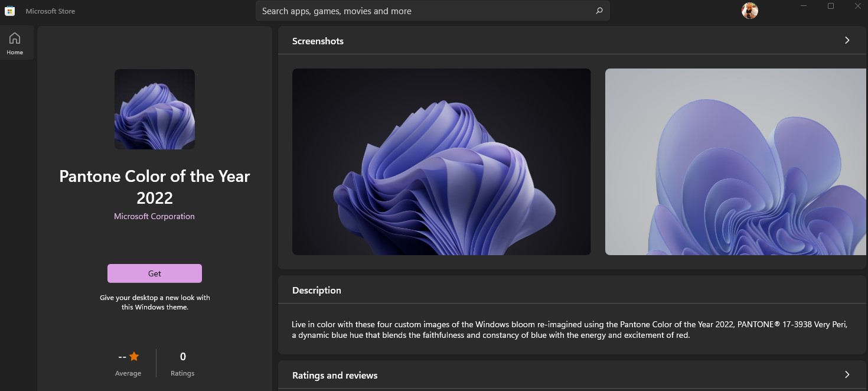Image resolution: width=868 pixels, height=391 pixels.
Task: Click the search magnifier icon
Action: pyautogui.click(x=599, y=11)
